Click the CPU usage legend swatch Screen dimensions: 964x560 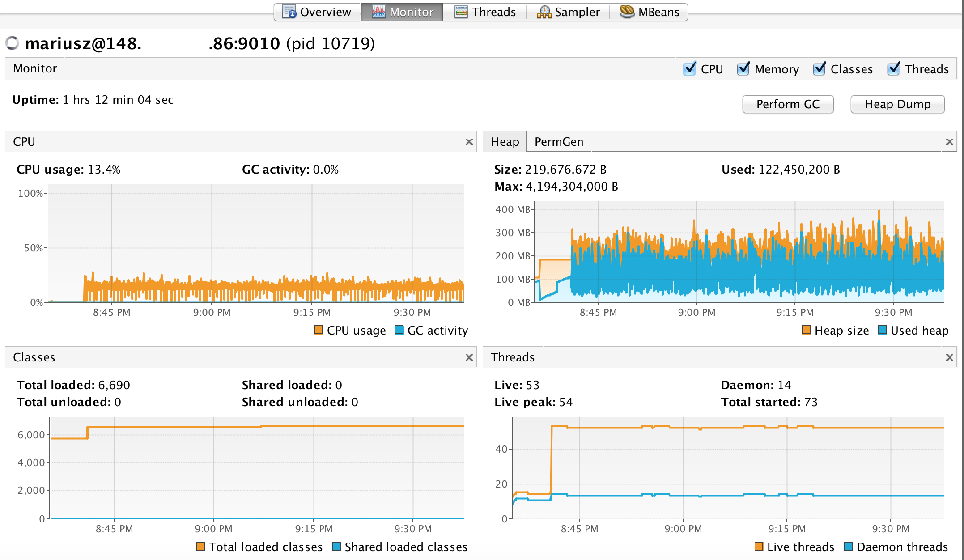319,330
